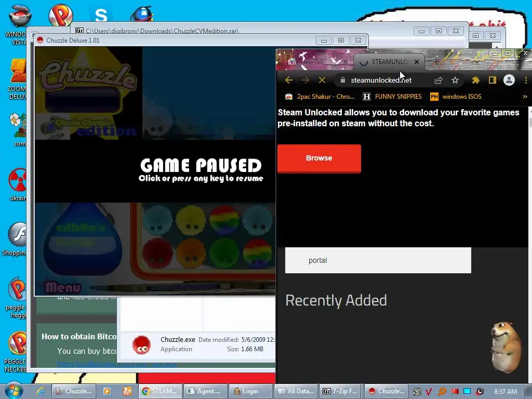Viewport: 532px width, 399px height.
Task: Switch to the Agent taskbar button
Action: click(x=205, y=391)
